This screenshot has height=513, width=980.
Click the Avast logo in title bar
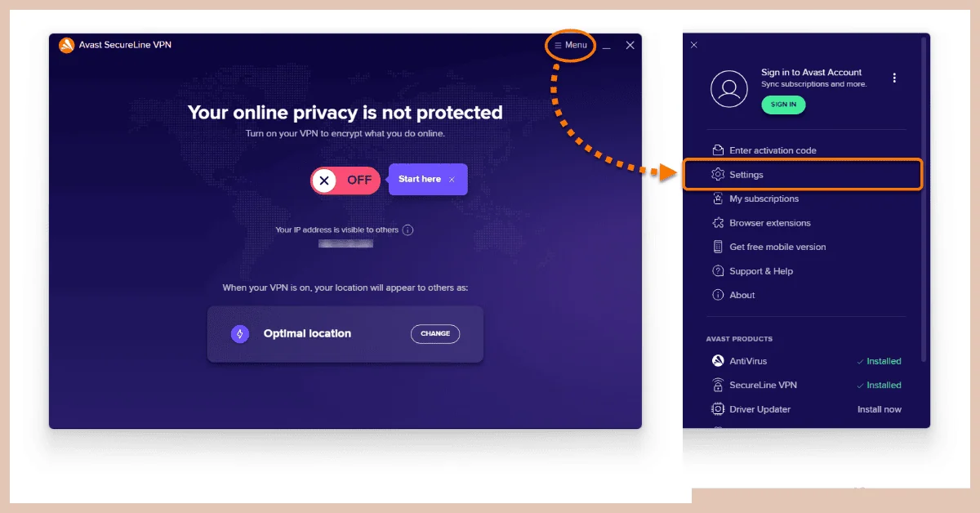point(66,45)
